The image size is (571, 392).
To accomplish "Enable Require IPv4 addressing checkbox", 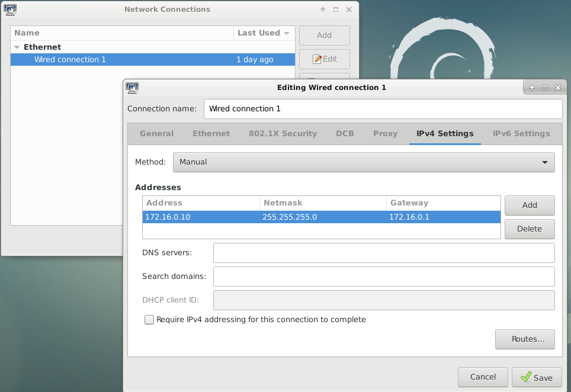I will pyautogui.click(x=149, y=320).
